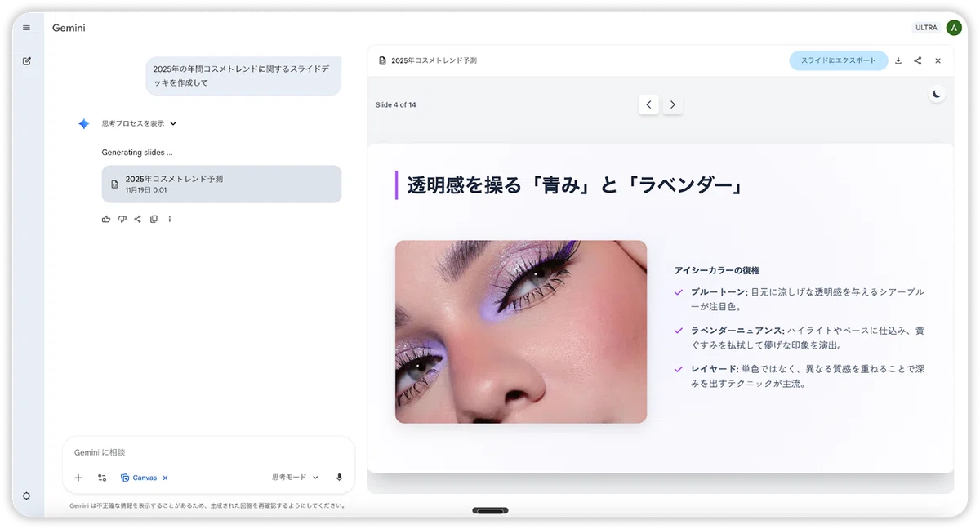Select the Canvas tool chip
This screenshot has height=529, width=980.
click(139, 478)
